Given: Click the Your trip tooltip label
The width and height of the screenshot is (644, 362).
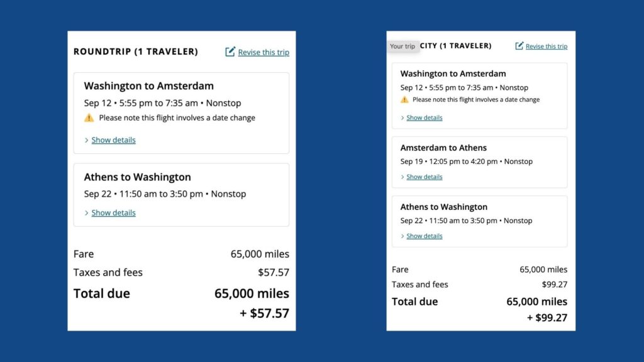Looking at the screenshot, I should click(x=403, y=46).
